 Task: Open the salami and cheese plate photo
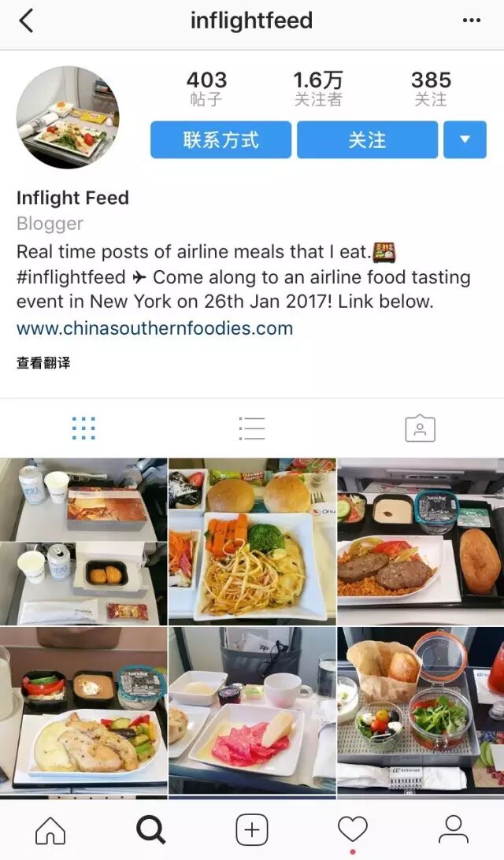tap(252, 711)
